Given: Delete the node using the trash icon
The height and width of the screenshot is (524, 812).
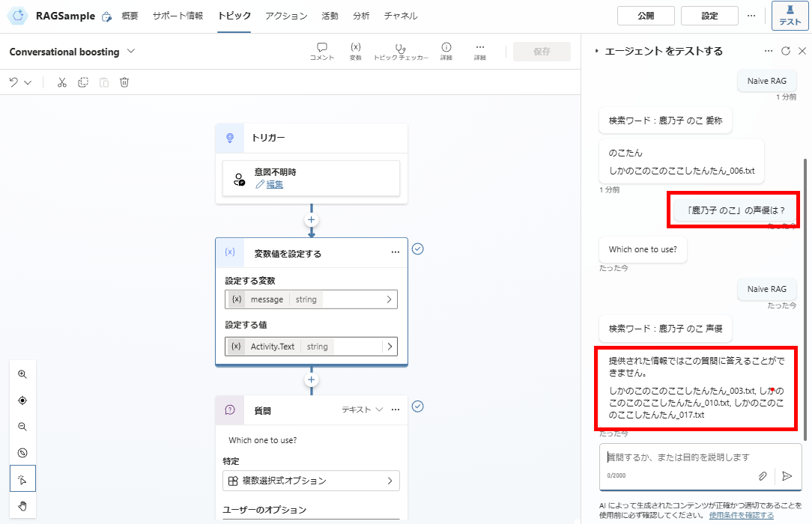Looking at the screenshot, I should (124, 82).
